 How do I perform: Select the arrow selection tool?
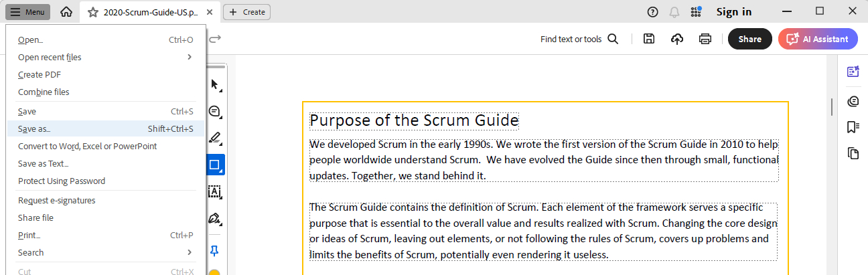(x=215, y=85)
